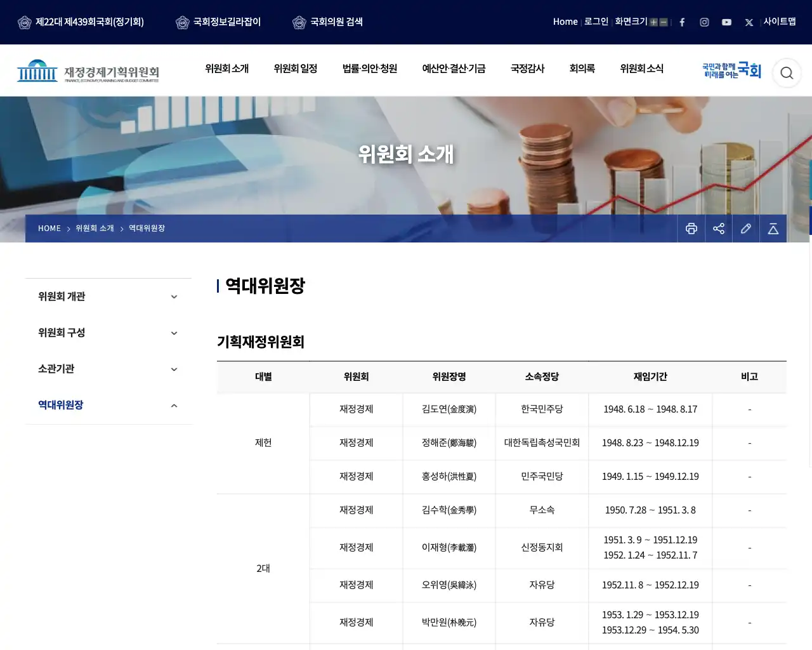Click the 국민과 함께 미래를 여는 국회 logo
812x650 pixels.
click(x=731, y=70)
